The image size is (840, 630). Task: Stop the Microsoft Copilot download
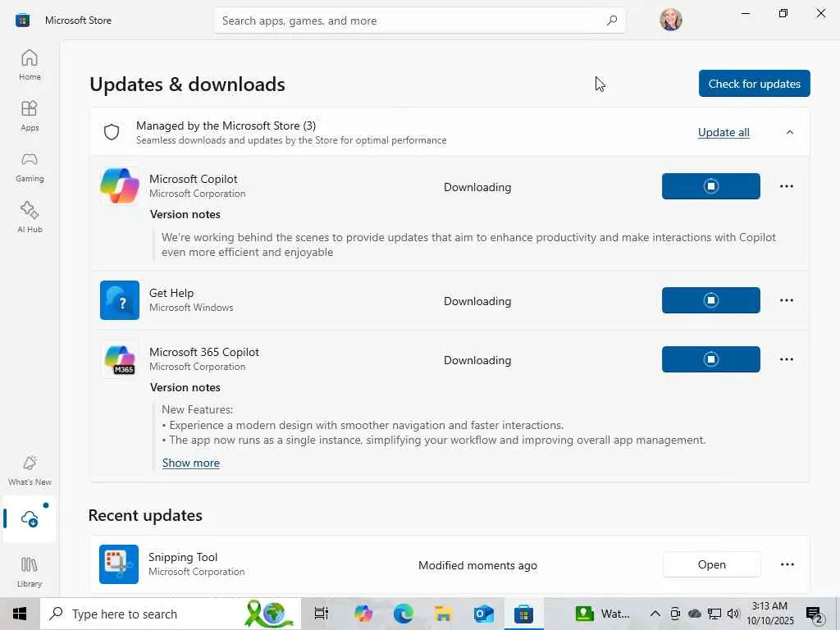point(711,186)
